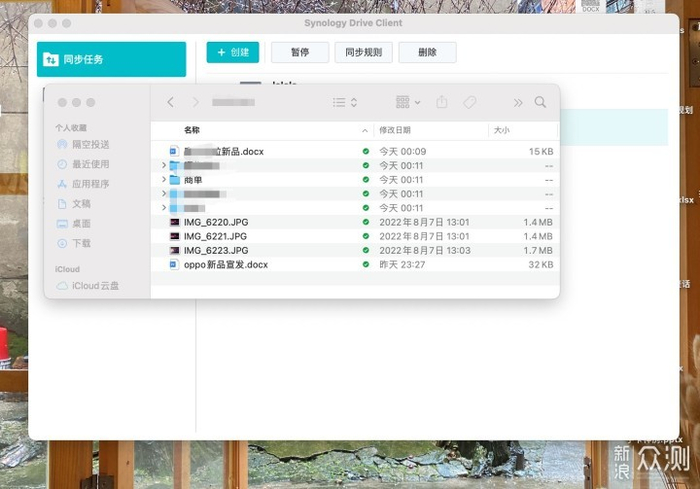The width and height of the screenshot is (700, 489).
Task: Expand the 简单 folder disclosure arrow
Action: [x=164, y=180]
